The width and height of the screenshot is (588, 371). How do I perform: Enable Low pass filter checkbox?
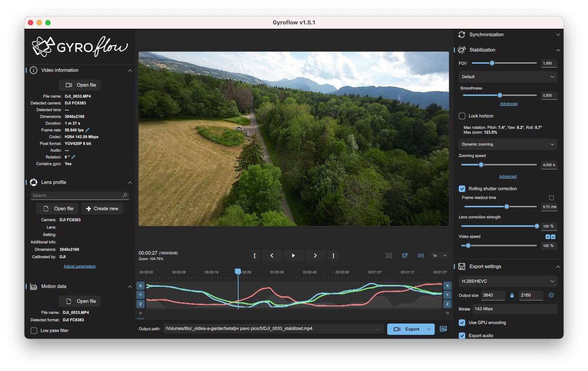(x=34, y=331)
